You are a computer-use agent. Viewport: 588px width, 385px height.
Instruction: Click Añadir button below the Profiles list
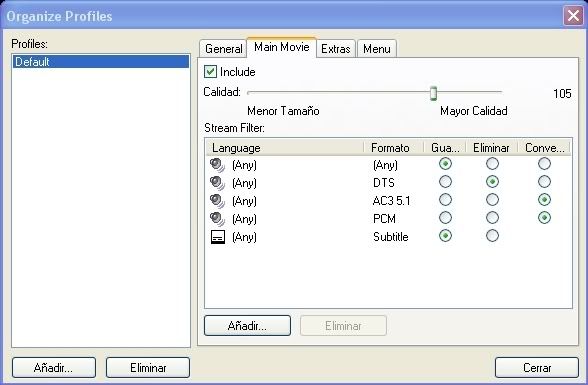[x=54, y=367]
